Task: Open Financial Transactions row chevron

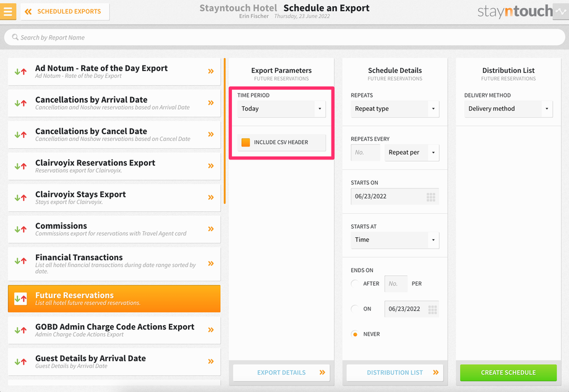Action: [211, 263]
